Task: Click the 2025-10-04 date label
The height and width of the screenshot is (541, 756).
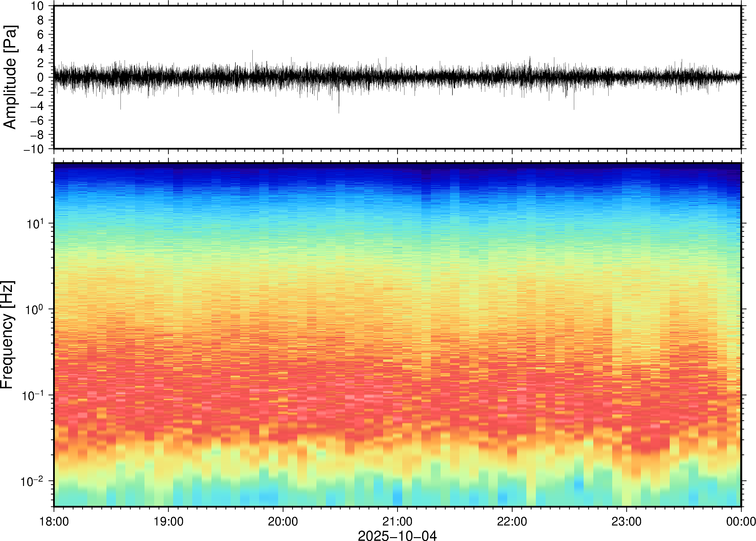Action: point(397,535)
